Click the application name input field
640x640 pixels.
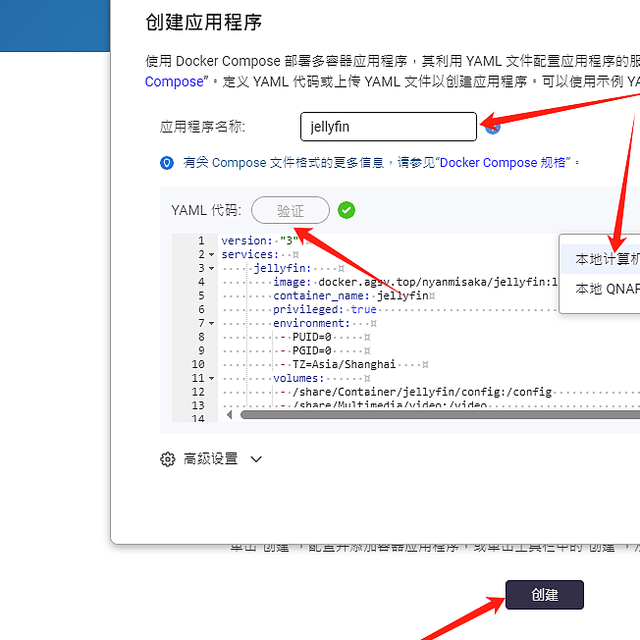pos(388,127)
